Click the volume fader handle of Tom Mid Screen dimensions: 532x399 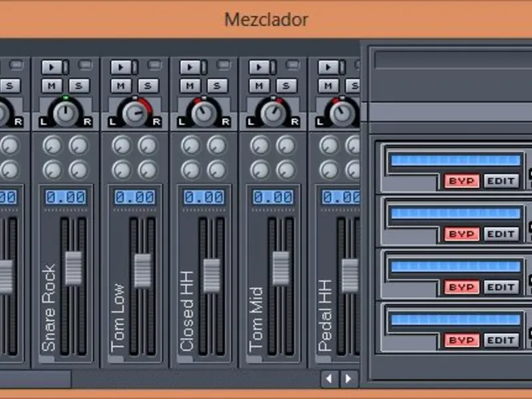point(281,269)
